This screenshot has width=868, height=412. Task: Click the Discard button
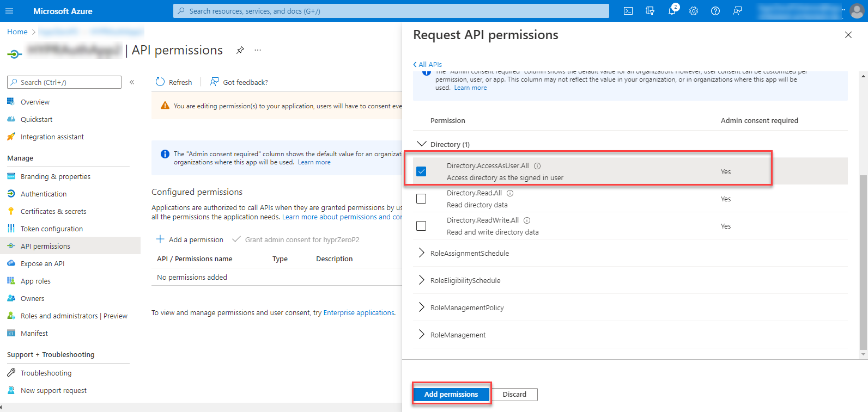coord(514,394)
